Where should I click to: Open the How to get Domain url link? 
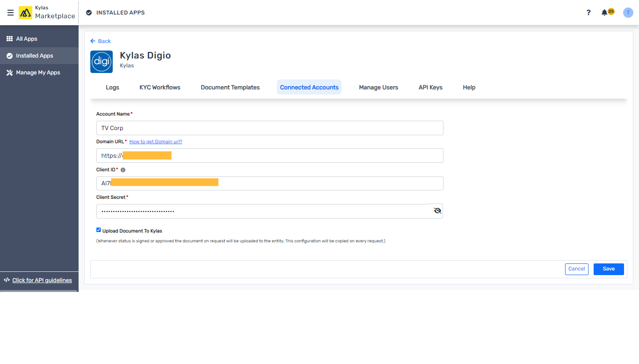point(155,141)
